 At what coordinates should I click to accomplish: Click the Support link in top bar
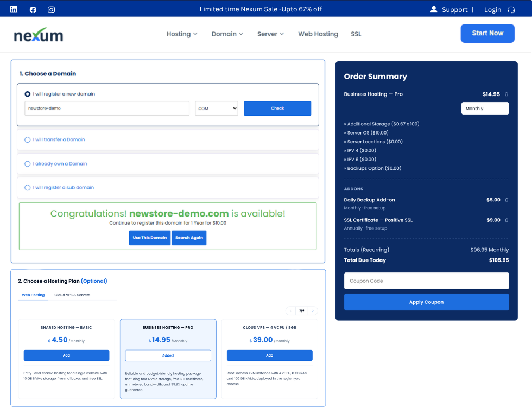click(455, 10)
